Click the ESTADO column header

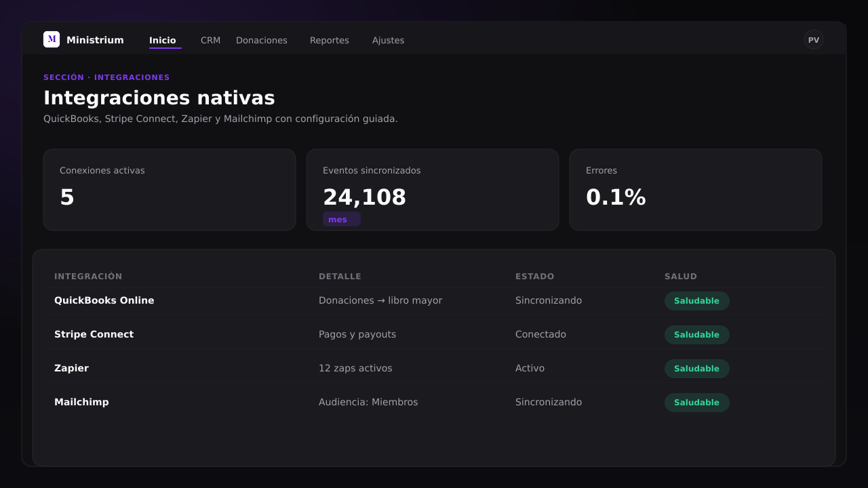coord(534,277)
